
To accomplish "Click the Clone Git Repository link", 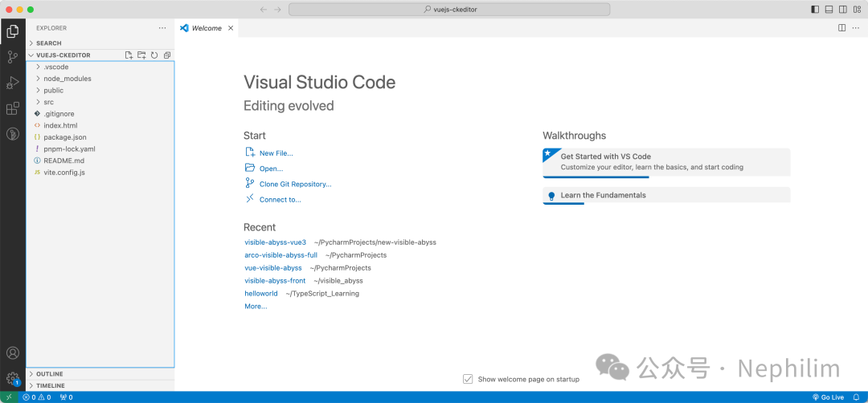I will (x=295, y=184).
